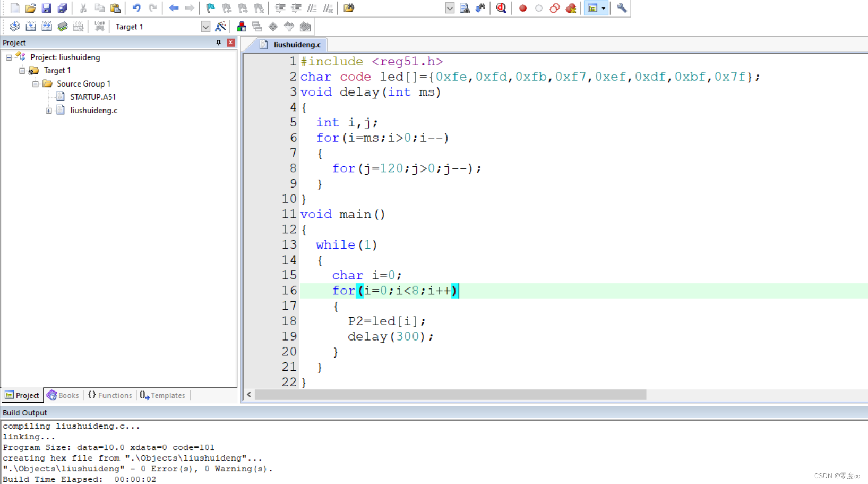Undo the last edit

136,8
